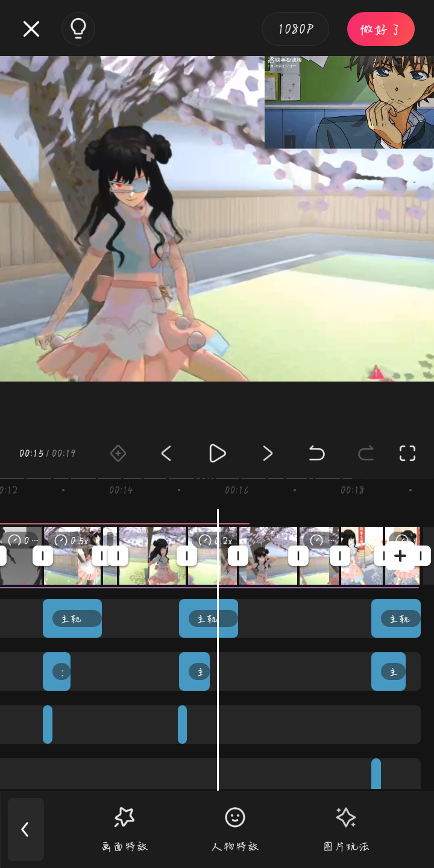
Task: Step to next frame with right arrow
Action: point(268,453)
